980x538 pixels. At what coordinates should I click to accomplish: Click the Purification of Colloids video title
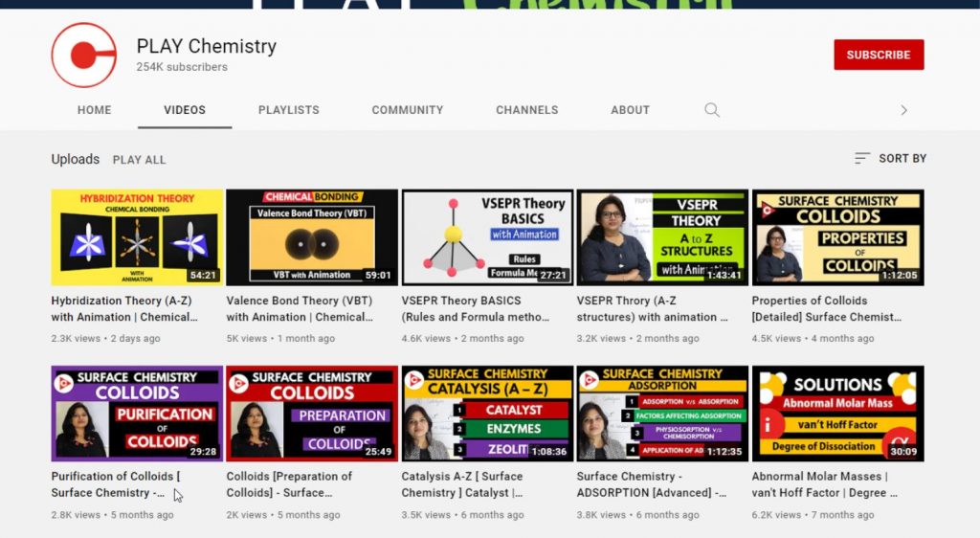click(115, 484)
